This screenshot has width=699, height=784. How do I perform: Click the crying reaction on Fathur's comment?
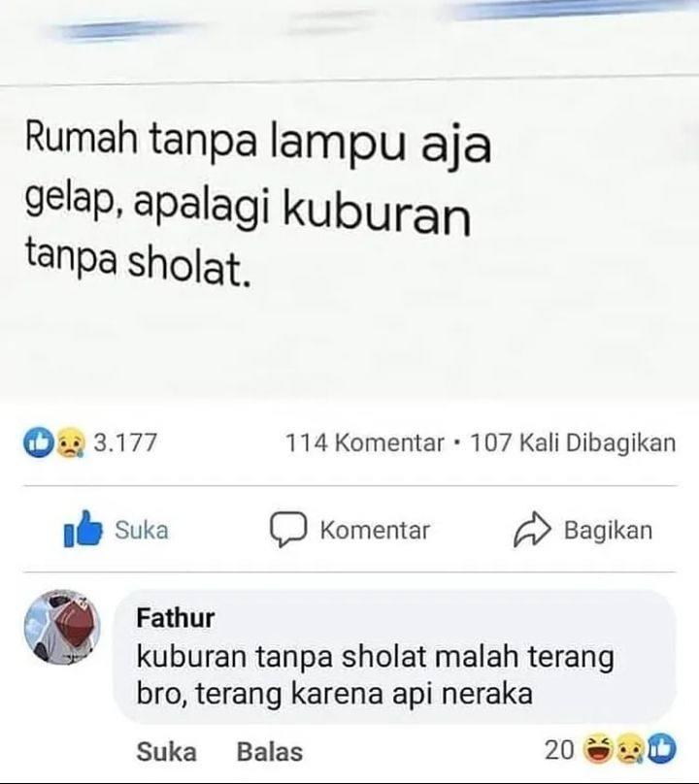tap(630, 750)
